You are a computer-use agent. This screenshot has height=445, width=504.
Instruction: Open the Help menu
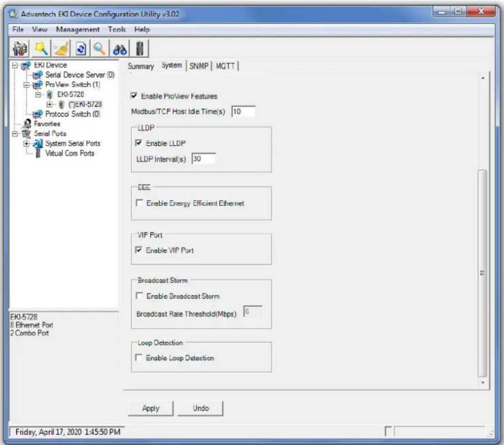(x=142, y=29)
